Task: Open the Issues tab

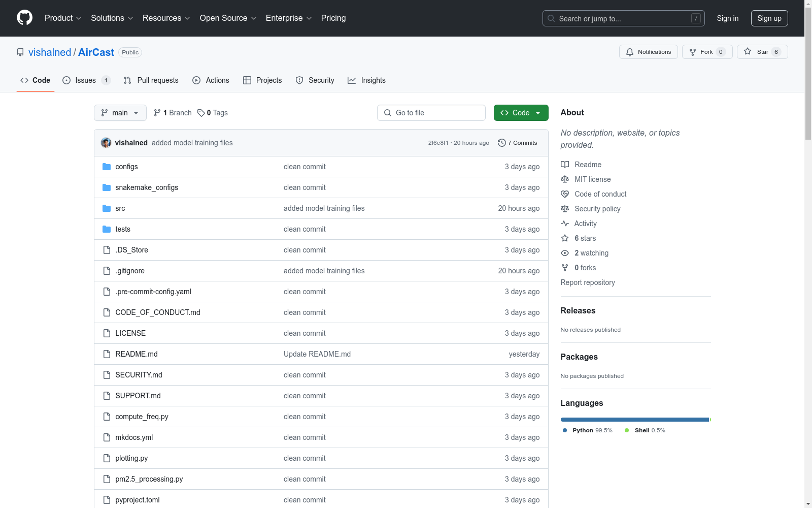Action: pyautogui.click(x=86, y=80)
